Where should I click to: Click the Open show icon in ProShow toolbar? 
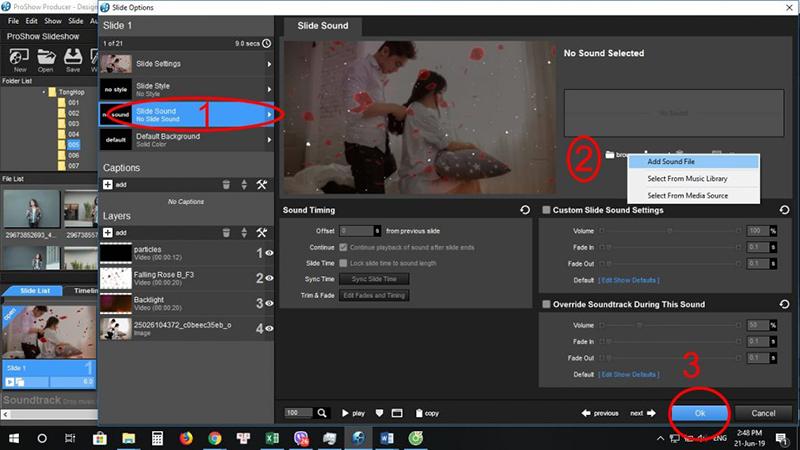coord(45,60)
